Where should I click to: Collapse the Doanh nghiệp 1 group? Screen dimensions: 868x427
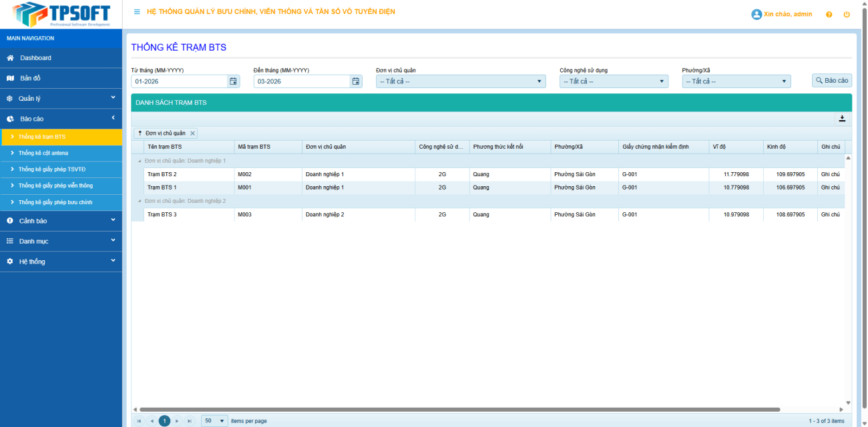[x=140, y=161]
